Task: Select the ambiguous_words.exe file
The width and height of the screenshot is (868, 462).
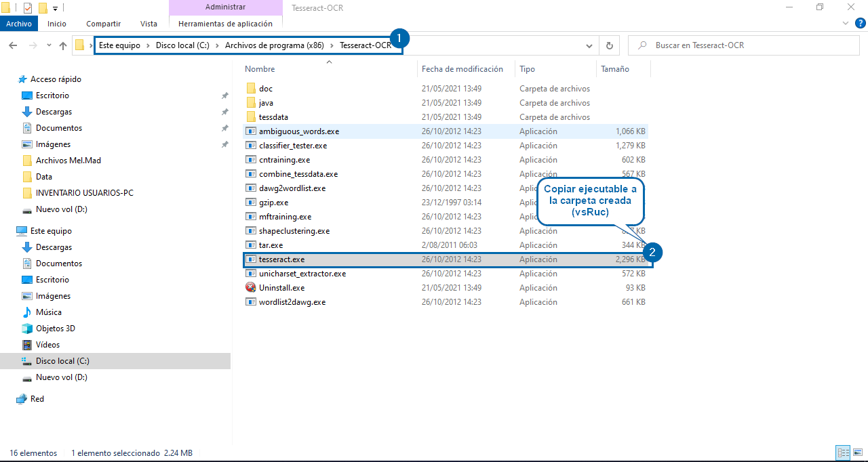Action: click(446, 131)
